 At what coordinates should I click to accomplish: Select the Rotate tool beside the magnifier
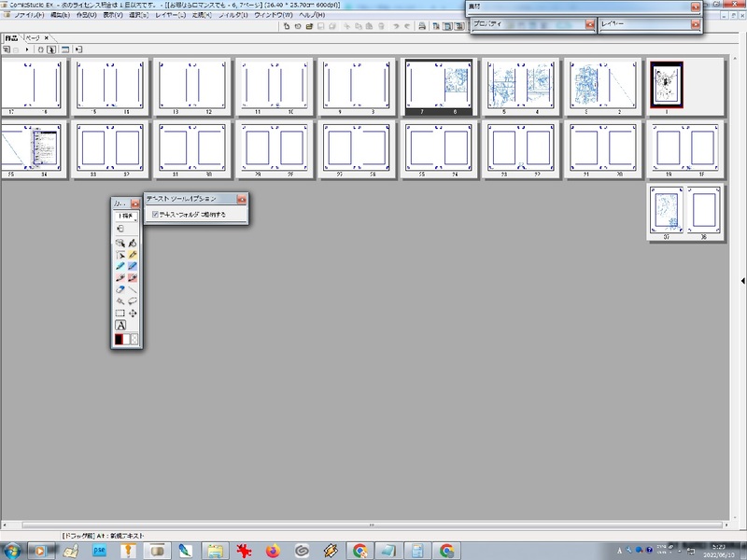133,243
